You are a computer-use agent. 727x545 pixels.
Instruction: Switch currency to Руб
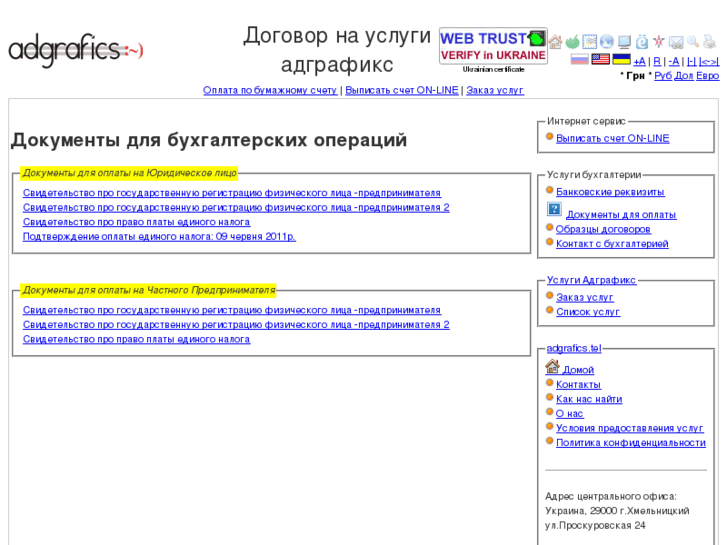pos(663,76)
